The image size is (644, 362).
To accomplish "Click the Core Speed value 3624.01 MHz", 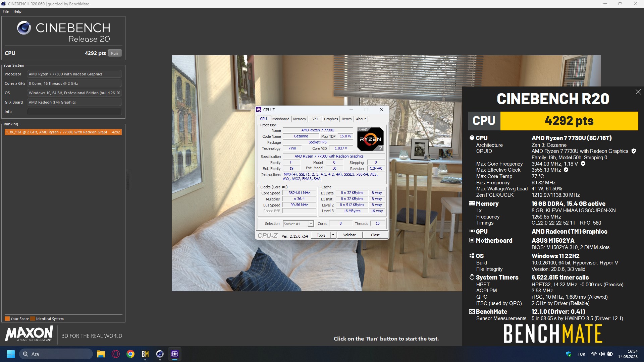I will coord(299,193).
